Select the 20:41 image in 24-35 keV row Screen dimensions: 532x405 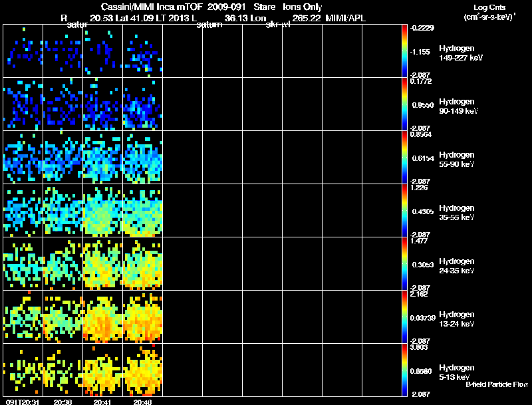point(102,263)
